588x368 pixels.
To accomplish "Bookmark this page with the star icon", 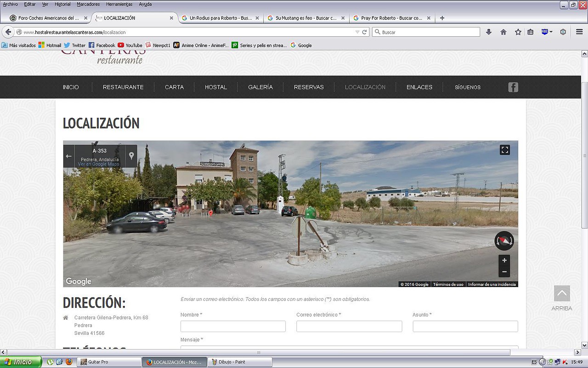I will (x=518, y=32).
